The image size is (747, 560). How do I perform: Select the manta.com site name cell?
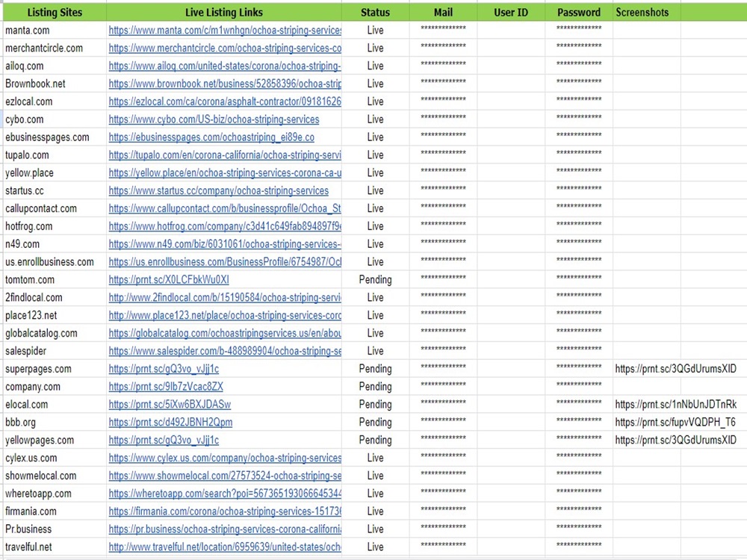click(x=55, y=31)
